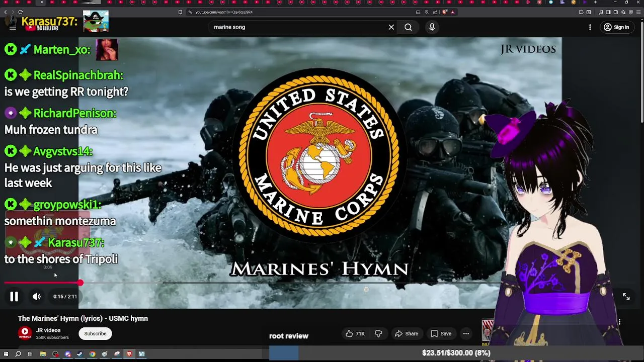Click chat message 'to the shores of Tripoli'
Image resolution: width=644 pixels, height=362 pixels.
(61, 259)
